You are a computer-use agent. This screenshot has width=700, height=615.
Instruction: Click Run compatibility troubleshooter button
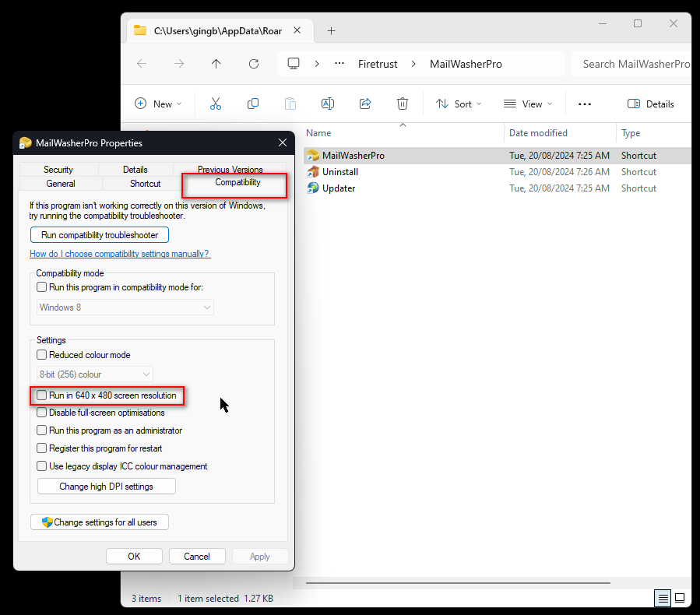point(100,235)
